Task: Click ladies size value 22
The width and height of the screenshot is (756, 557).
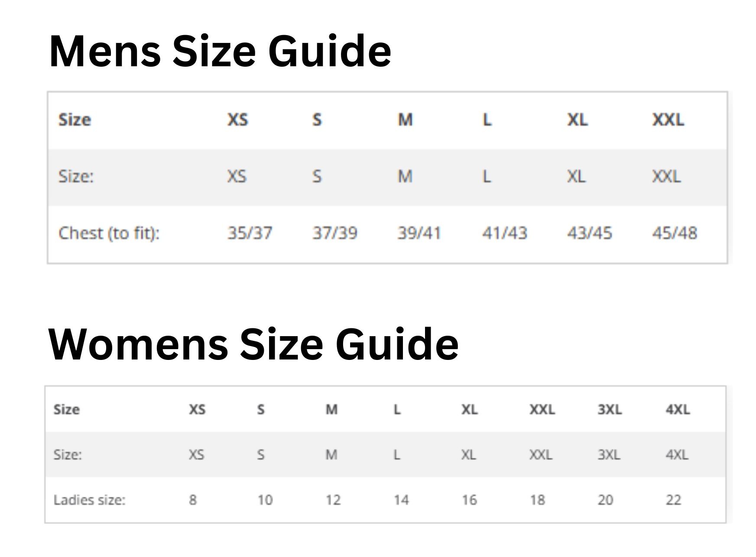Action: pyautogui.click(x=673, y=500)
